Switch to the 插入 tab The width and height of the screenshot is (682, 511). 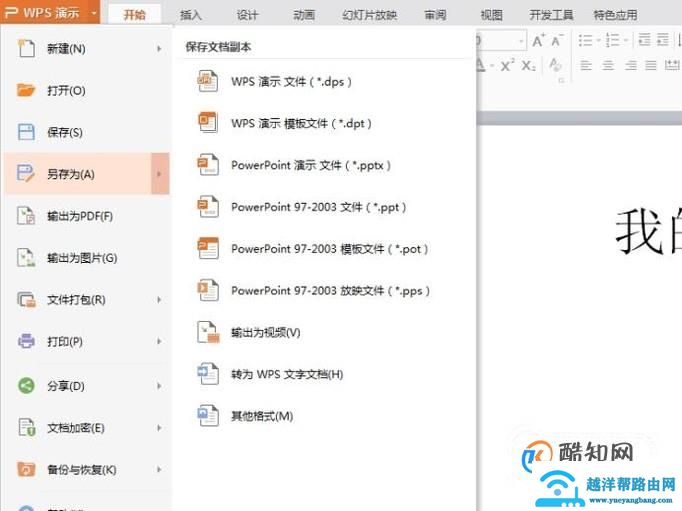191,15
